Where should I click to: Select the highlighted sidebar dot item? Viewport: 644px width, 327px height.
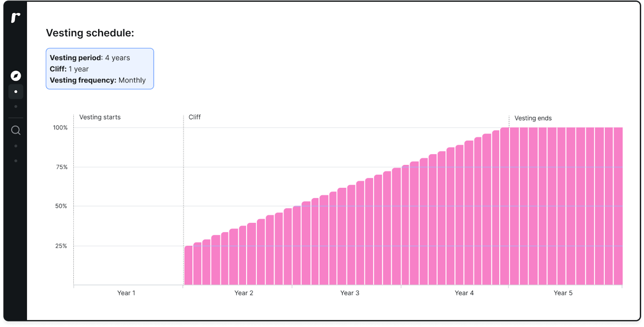coord(16,92)
